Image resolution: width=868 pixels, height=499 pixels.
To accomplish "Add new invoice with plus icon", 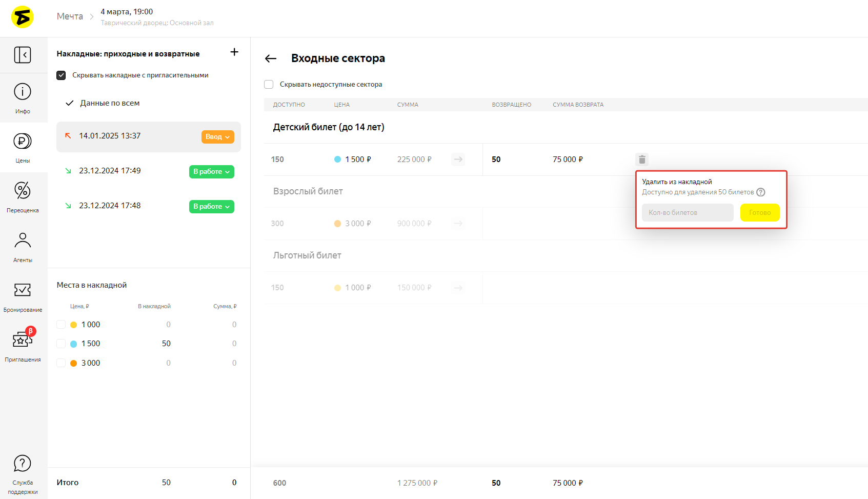I will point(234,52).
